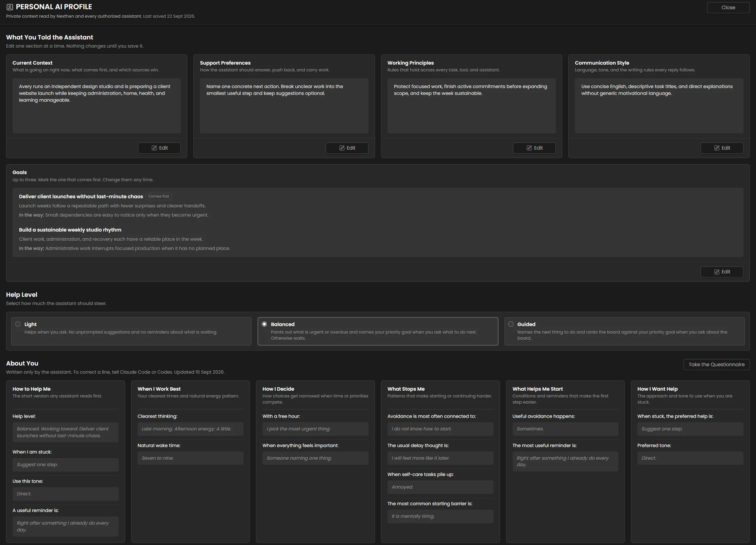Screen dimensions: 756x545
Task: Click 'Last saved 22 Sept 2026' text
Action: click(169, 16)
